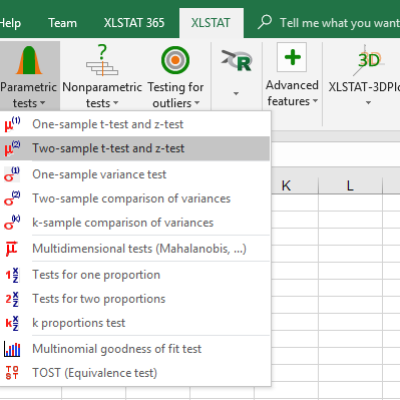Click the Testing for outliers target icon
400x400 pixels.
pyautogui.click(x=175, y=60)
